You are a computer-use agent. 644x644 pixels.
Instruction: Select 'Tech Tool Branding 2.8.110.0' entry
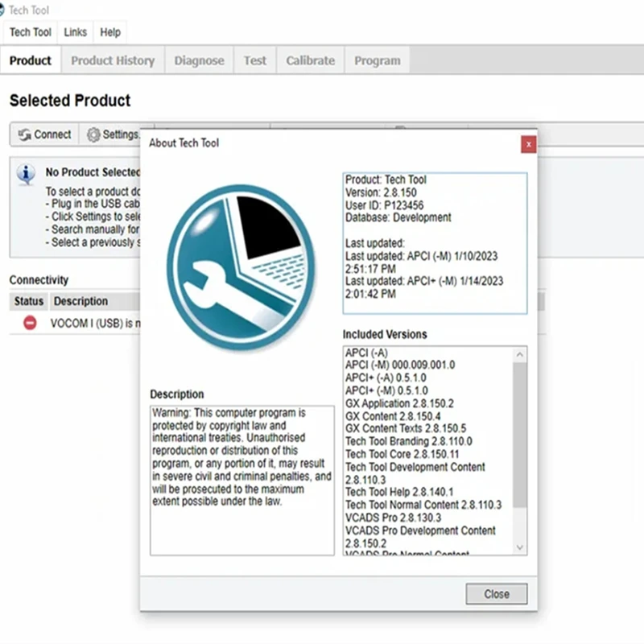click(x=409, y=441)
